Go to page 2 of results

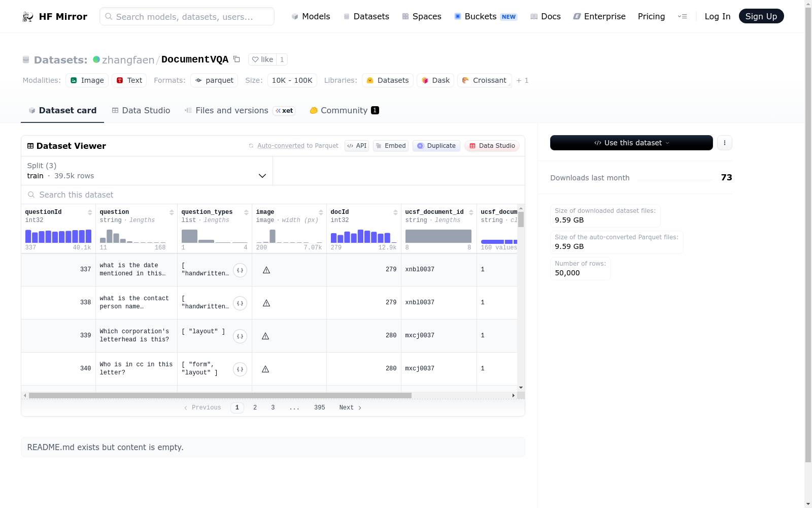pyautogui.click(x=255, y=407)
